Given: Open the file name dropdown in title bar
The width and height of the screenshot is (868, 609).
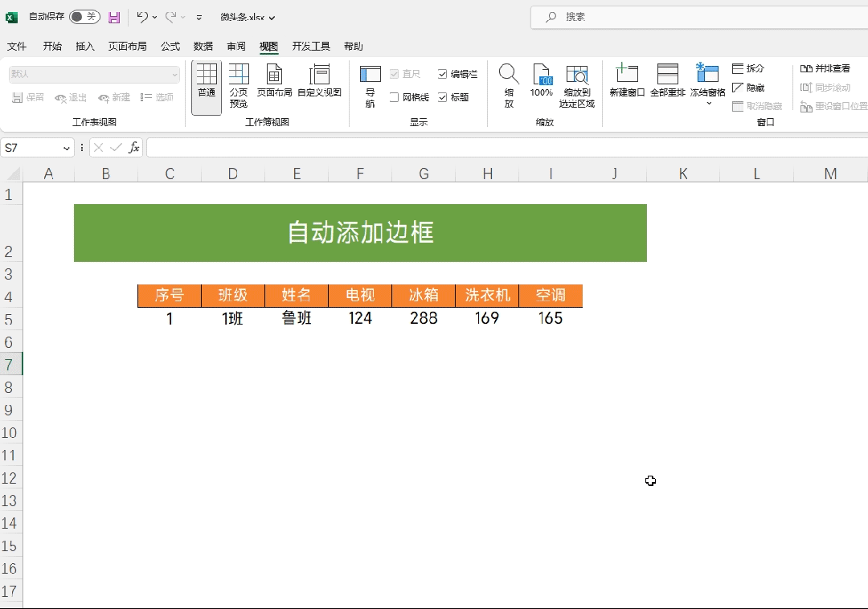Looking at the screenshot, I should point(272,18).
